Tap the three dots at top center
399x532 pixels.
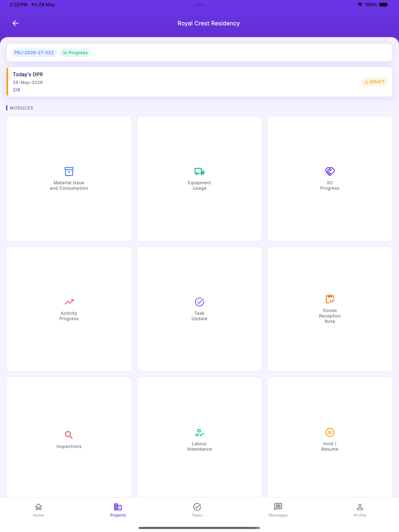tap(199, 5)
